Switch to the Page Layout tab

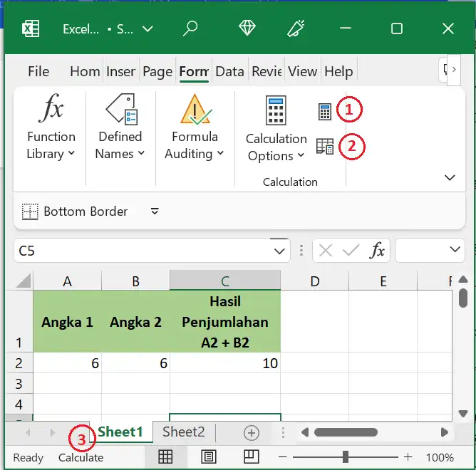157,72
